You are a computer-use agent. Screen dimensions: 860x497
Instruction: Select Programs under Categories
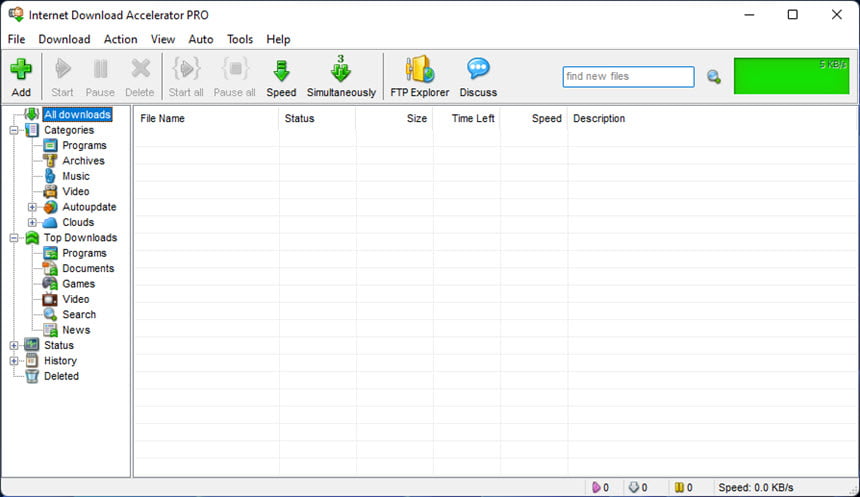(x=84, y=145)
